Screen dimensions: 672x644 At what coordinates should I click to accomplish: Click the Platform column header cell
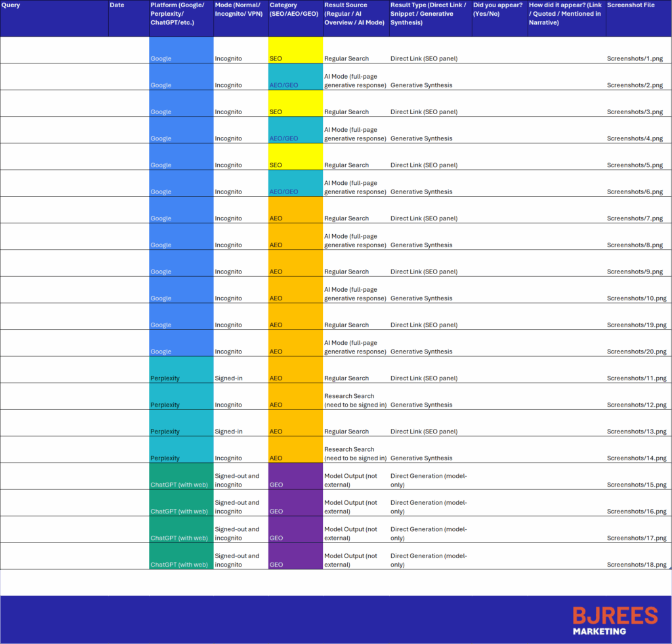click(181, 18)
